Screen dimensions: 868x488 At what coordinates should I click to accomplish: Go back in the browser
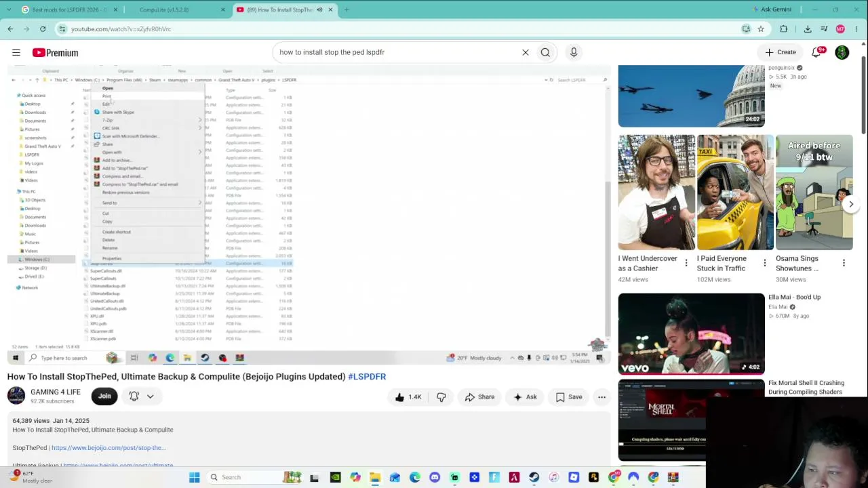[x=10, y=29]
